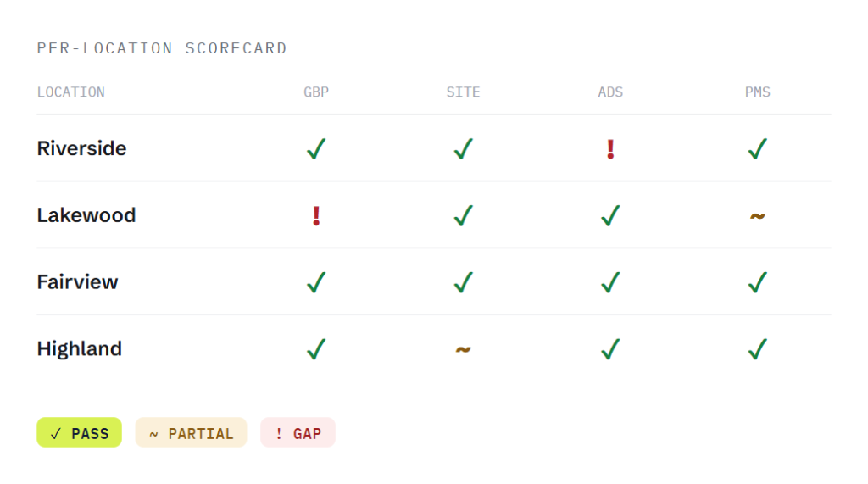
Task: Click the PARTIAL legend badge
Action: click(x=191, y=432)
